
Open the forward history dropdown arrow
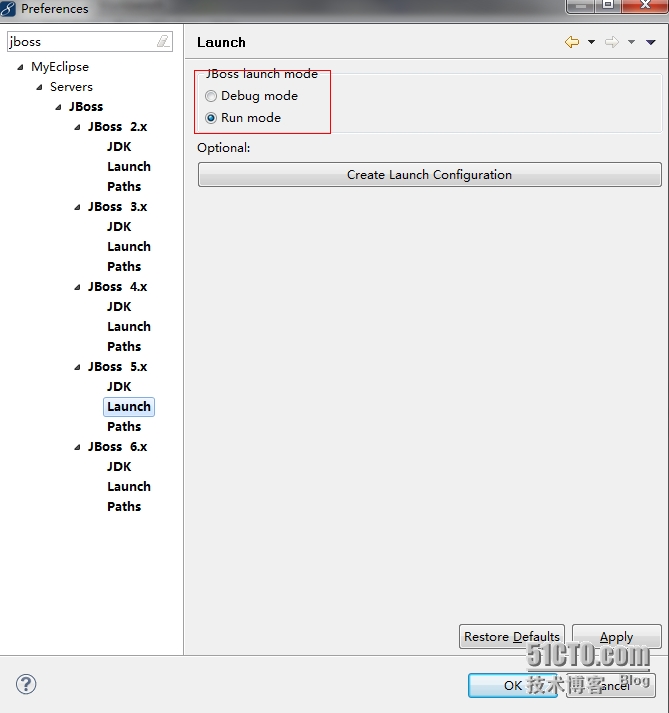tap(631, 42)
